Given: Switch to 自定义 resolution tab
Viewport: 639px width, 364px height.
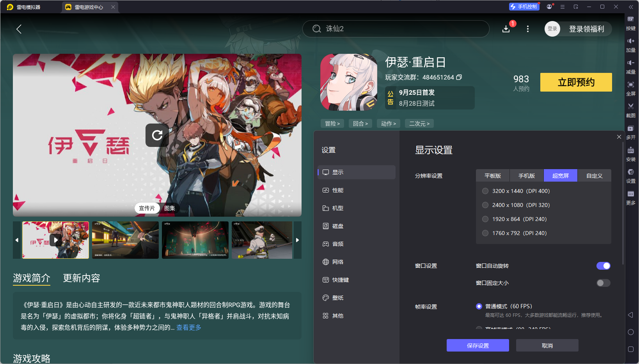Looking at the screenshot, I should (x=595, y=176).
